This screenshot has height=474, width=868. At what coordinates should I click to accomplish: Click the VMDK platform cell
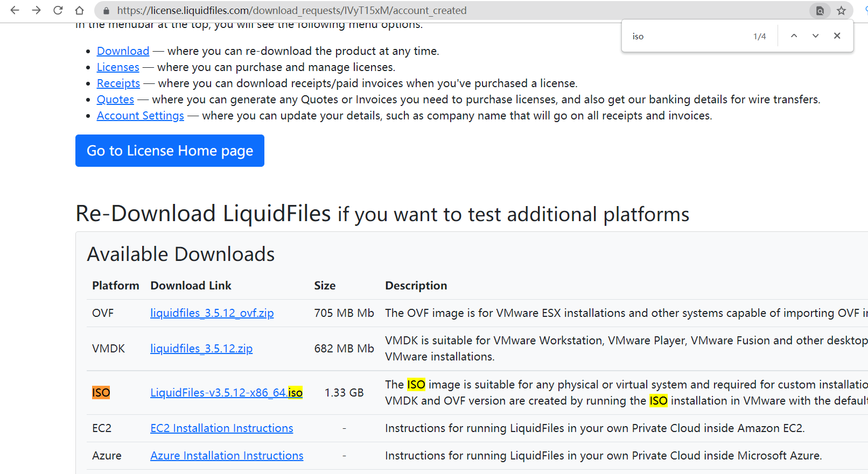(x=108, y=349)
